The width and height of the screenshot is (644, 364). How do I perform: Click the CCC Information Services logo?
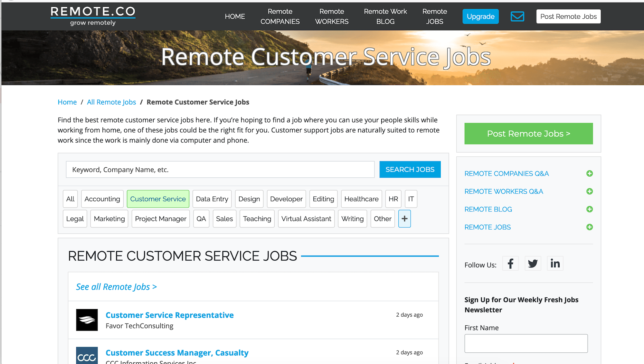87,356
